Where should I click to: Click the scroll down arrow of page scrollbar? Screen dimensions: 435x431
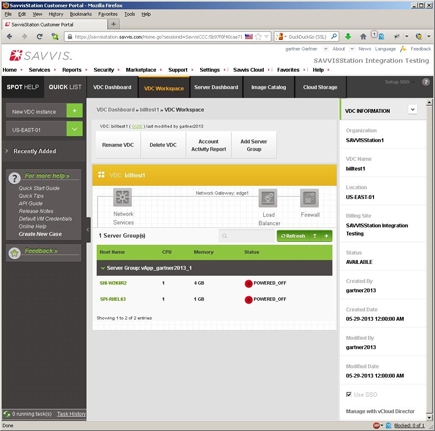coord(429,417)
